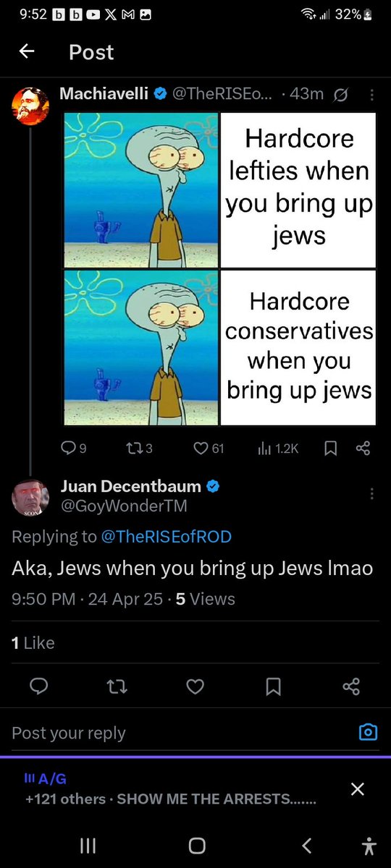Viewport: 391px width, 868px height.
Task: Like Machiavelli's post showing 61 likes
Action: tap(209, 448)
